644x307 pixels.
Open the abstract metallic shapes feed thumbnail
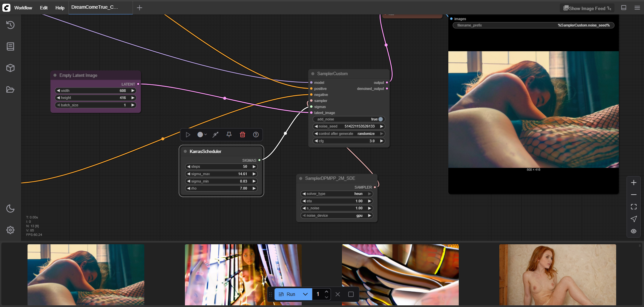click(x=400, y=275)
